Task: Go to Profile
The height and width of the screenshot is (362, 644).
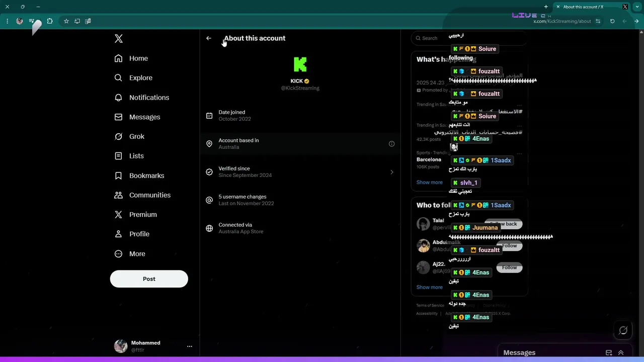Action: point(131,234)
